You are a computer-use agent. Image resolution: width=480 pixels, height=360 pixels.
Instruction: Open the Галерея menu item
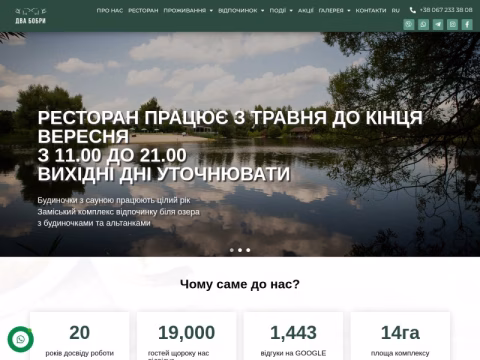point(331,11)
